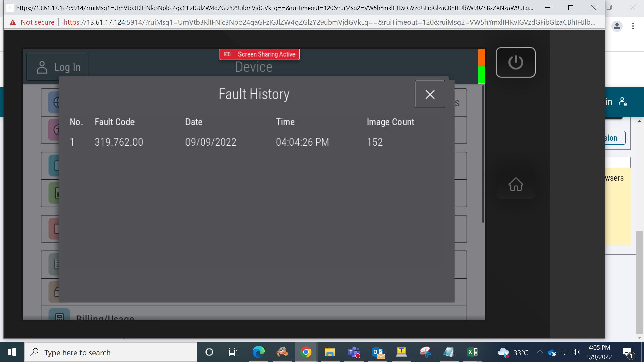This screenshot has width=644, height=362.
Task: Show hidden system tray icons
Action: [x=540, y=352]
